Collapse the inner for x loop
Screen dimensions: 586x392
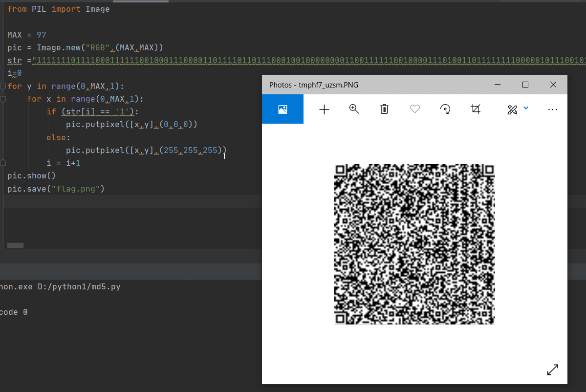(x=3, y=99)
